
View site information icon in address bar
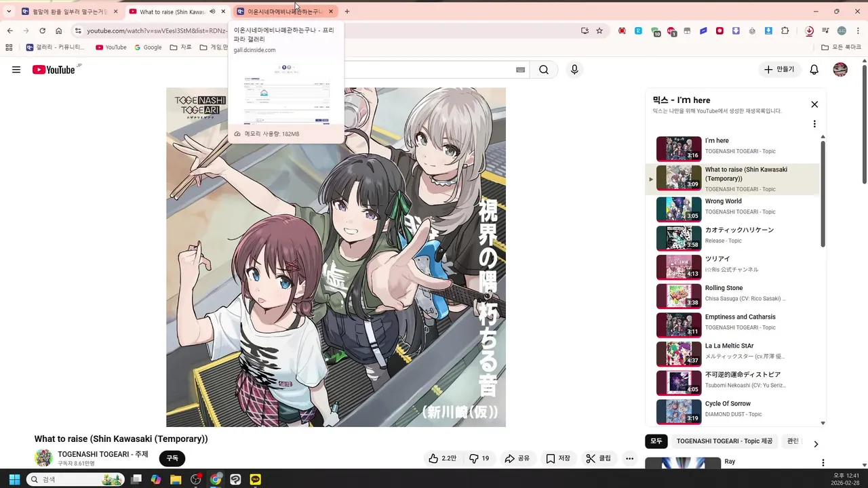click(x=78, y=30)
